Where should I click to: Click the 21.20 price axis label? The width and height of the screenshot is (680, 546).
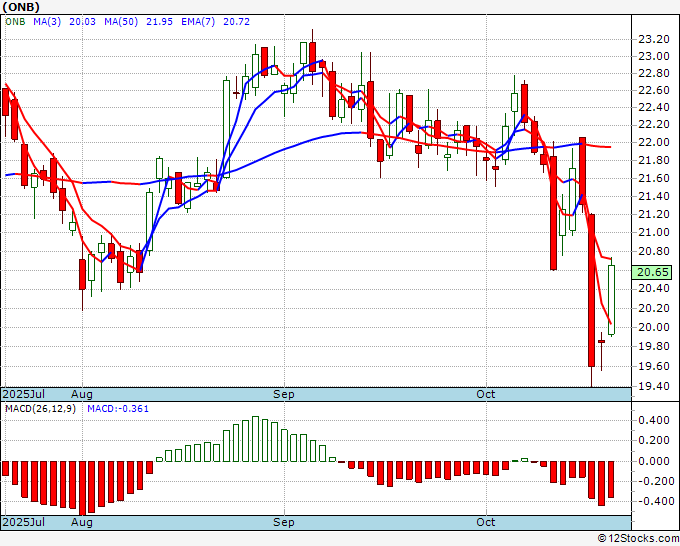[654, 214]
